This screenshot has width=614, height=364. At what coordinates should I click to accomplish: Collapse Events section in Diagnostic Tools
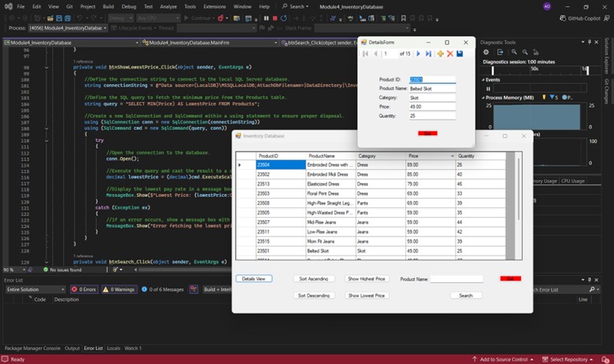coord(483,79)
